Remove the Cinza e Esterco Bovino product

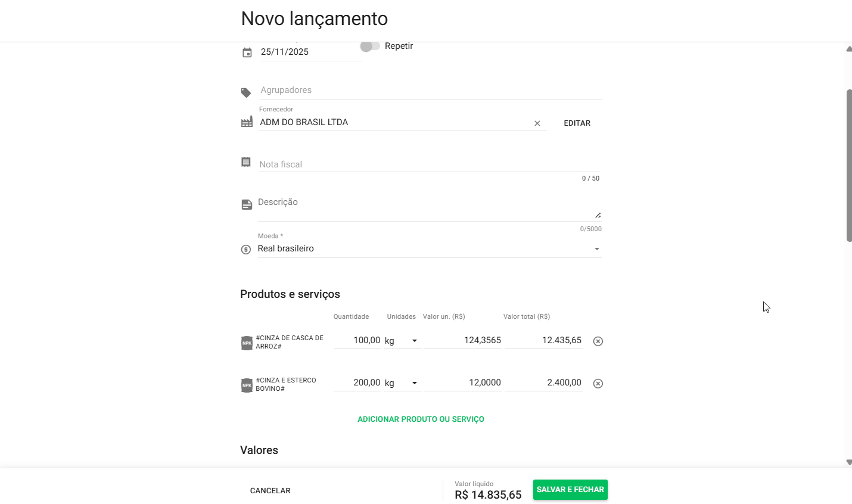click(598, 384)
